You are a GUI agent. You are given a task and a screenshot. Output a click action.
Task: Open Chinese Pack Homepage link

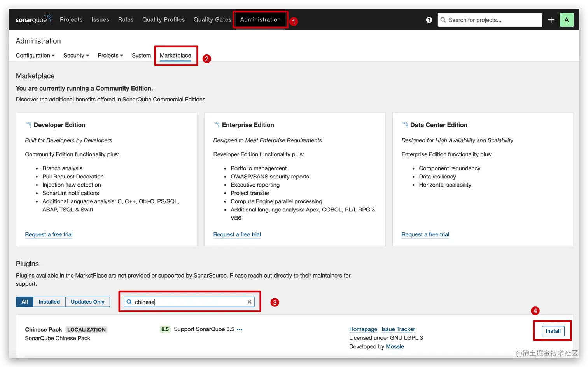[x=363, y=329]
